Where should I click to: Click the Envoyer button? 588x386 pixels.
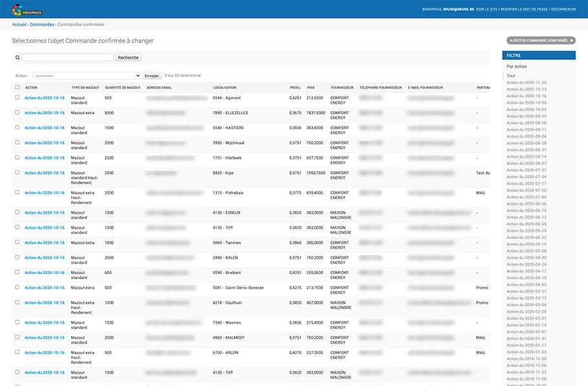click(152, 76)
